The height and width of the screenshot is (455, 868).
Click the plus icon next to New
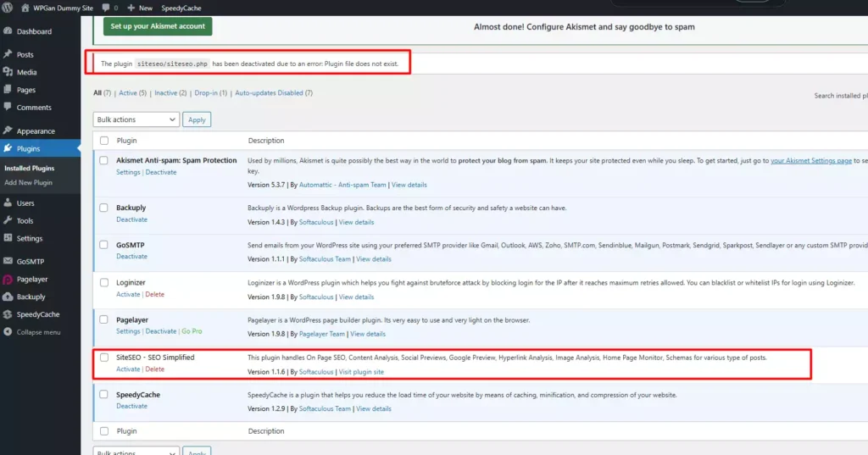pyautogui.click(x=131, y=8)
